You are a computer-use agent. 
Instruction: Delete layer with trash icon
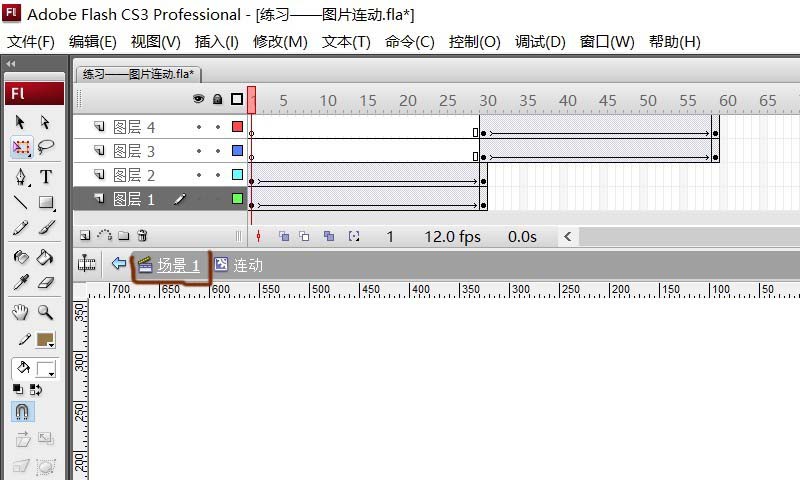click(142, 236)
